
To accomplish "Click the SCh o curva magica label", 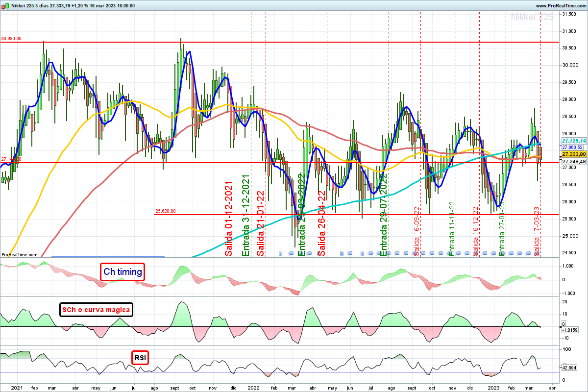I will tap(96, 310).
